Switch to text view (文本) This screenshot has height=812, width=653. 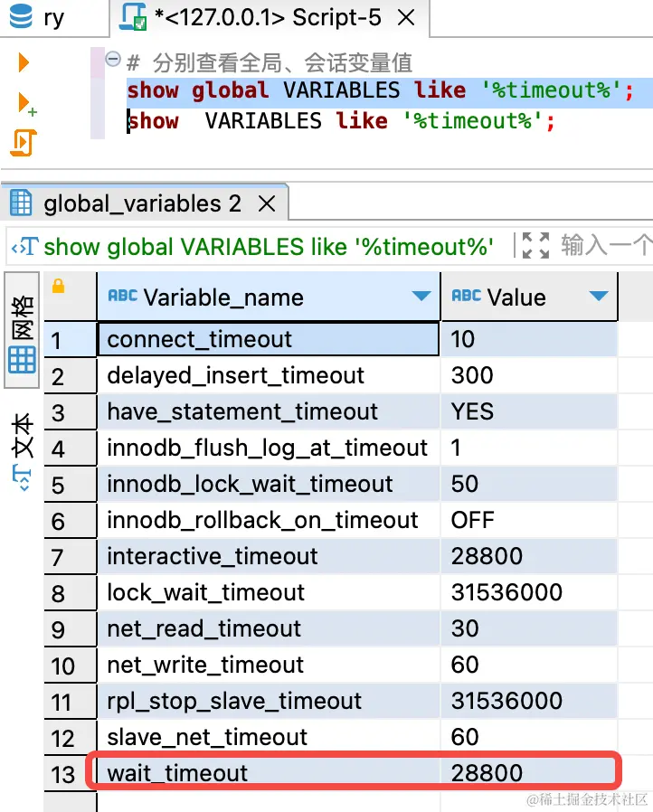click(x=23, y=451)
